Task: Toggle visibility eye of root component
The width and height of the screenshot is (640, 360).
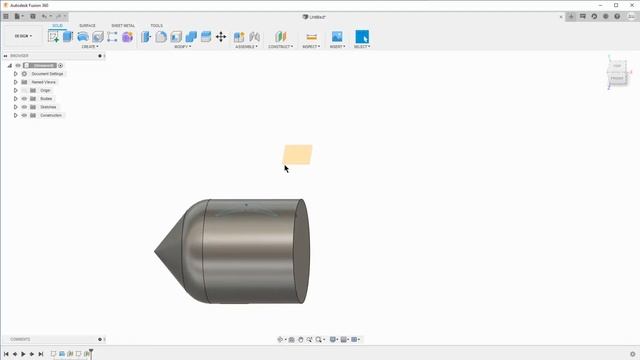Action: pyautogui.click(x=18, y=65)
